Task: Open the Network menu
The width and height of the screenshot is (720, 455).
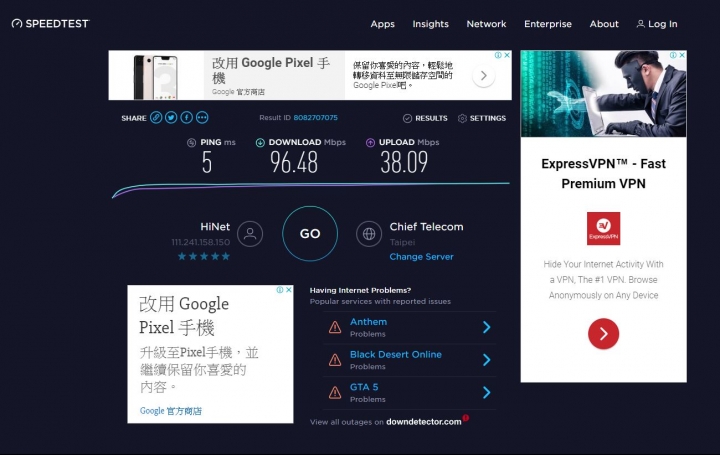Action: coord(486,24)
